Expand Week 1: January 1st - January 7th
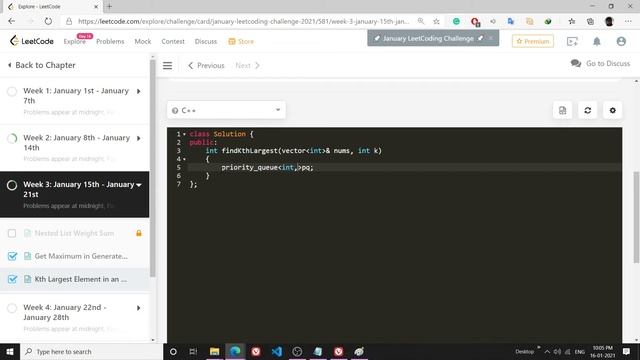 [x=139, y=91]
